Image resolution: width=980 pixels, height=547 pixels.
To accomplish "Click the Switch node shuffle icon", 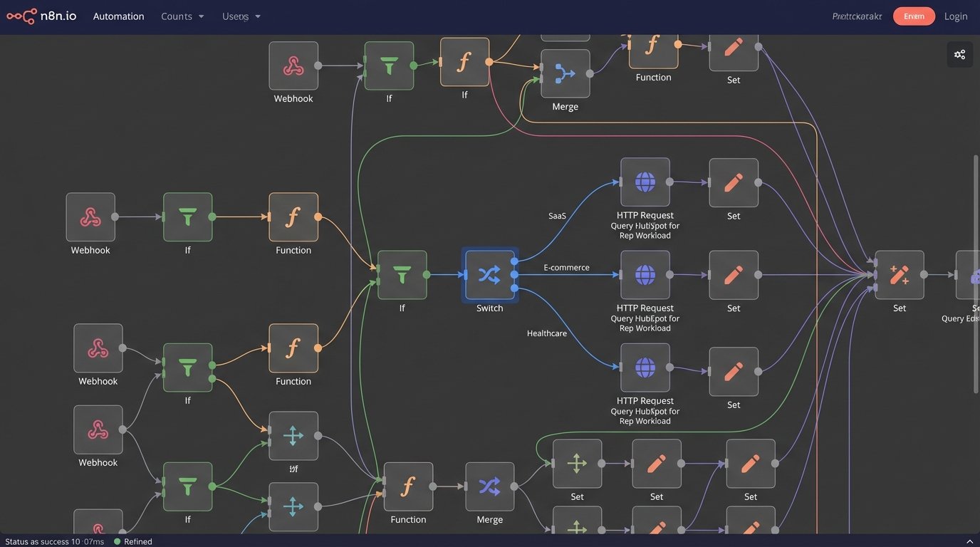I will [489, 273].
